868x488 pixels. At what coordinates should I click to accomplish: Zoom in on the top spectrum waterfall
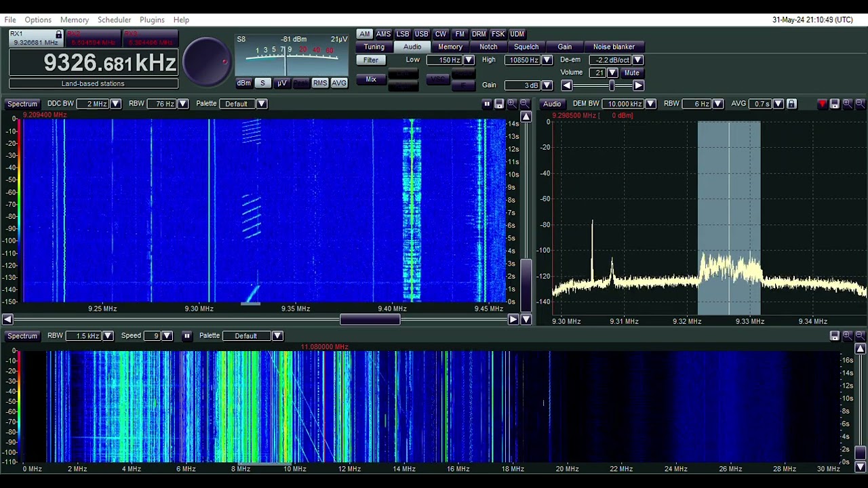pos(512,104)
